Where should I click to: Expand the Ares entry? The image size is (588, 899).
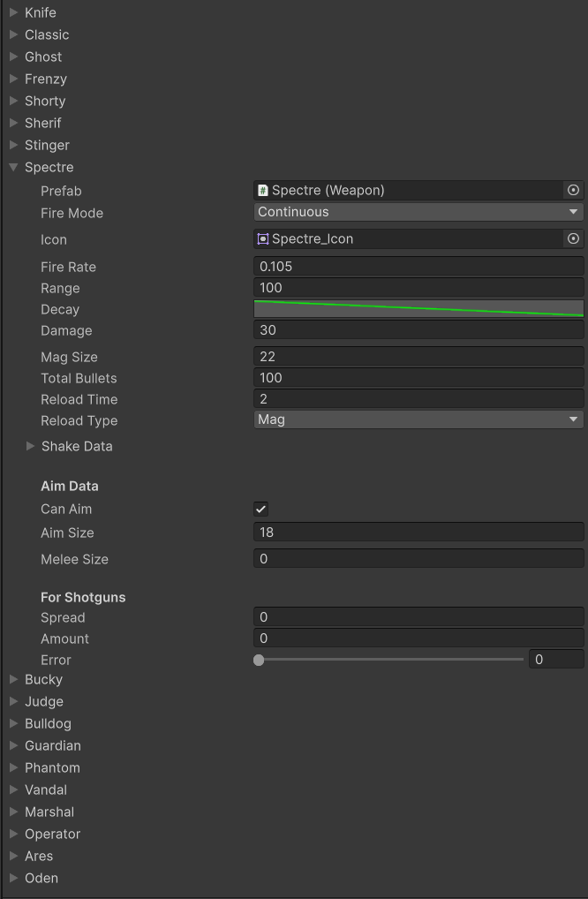click(x=14, y=856)
